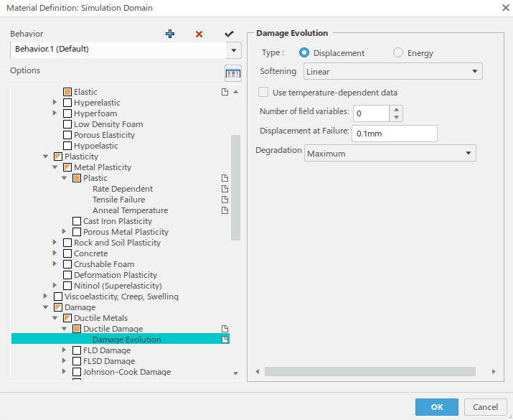
Task: Open the Softening dropdown
Action: pyautogui.click(x=392, y=71)
